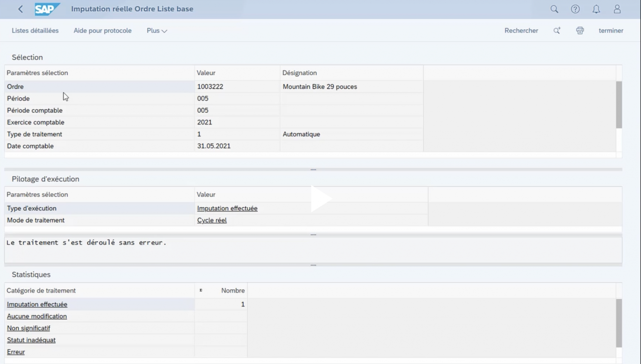Expand the Plus dropdown menu
This screenshot has width=641, height=364.
click(157, 31)
